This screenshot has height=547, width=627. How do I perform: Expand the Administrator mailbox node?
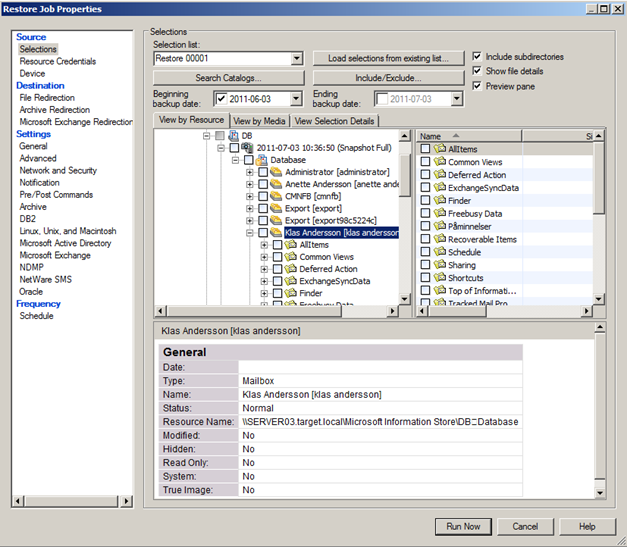pos(250,172)
